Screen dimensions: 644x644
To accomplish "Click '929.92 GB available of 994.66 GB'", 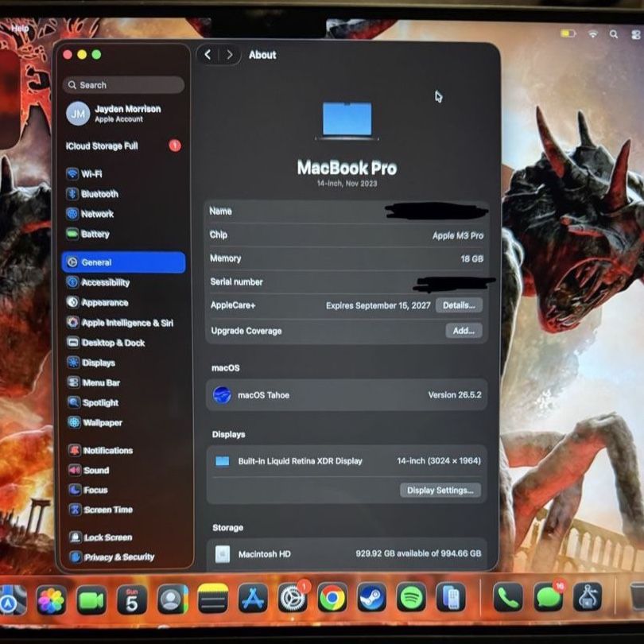I will click(418, 553).
